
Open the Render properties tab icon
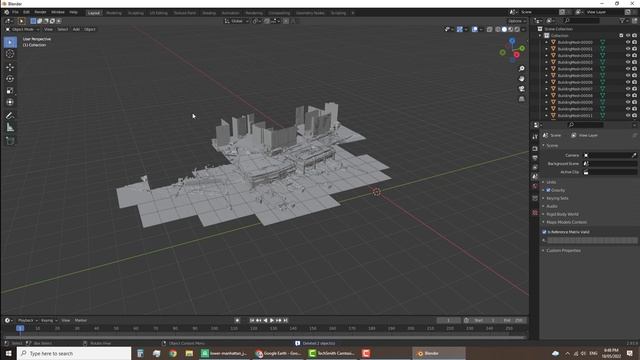coord(535,149)
